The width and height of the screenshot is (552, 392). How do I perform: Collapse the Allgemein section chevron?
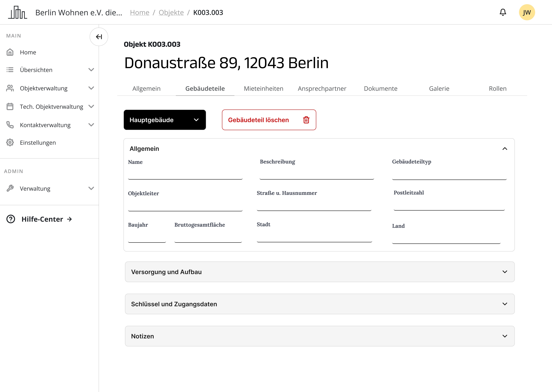tap(505, 149)
